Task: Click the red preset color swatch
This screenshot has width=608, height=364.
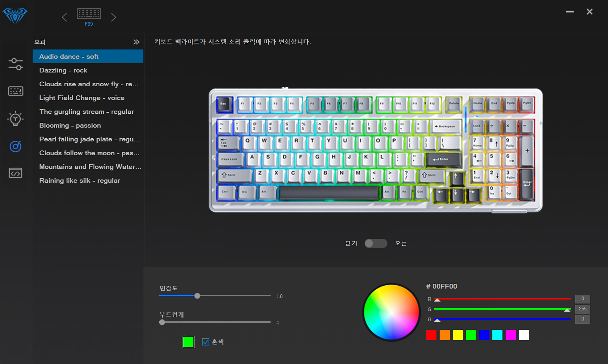Action: pos(431,335)
